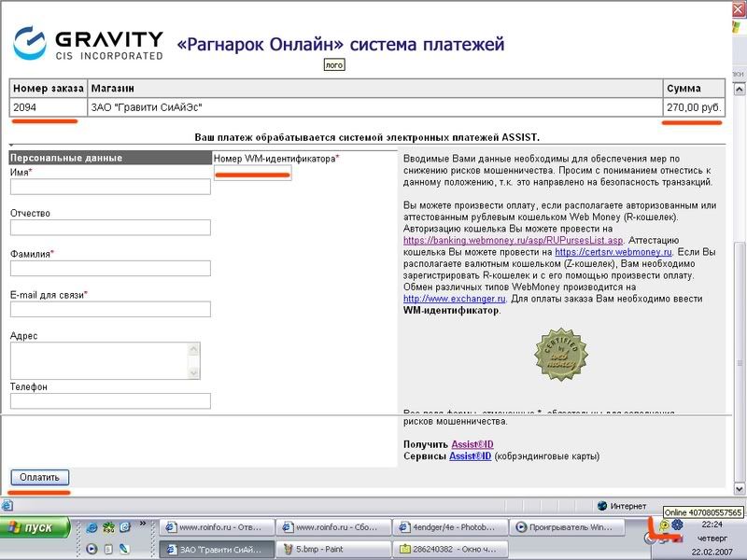Viewport: 747px width, 560px height.
Task: Open the Assist®ID link after 'Сервисы'
Action: tap(471, 456)
